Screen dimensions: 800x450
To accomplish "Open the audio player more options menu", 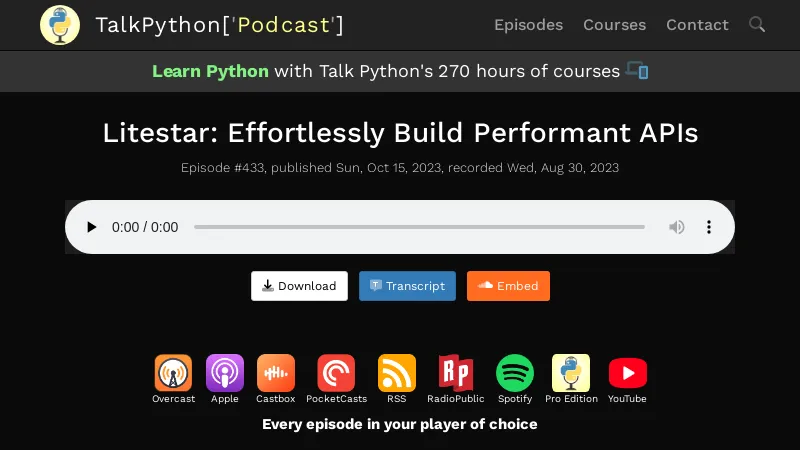I will [709, 227].
